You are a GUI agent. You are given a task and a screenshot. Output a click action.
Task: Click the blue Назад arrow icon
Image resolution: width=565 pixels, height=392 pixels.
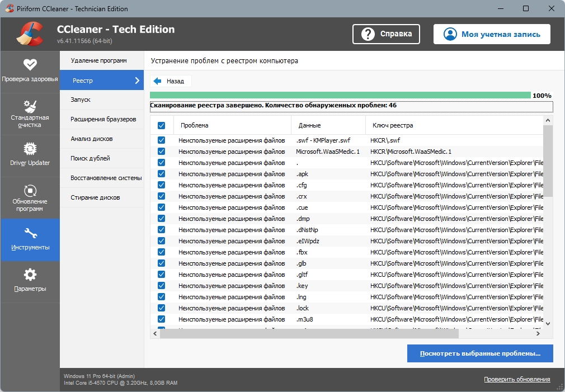(157, 81)
